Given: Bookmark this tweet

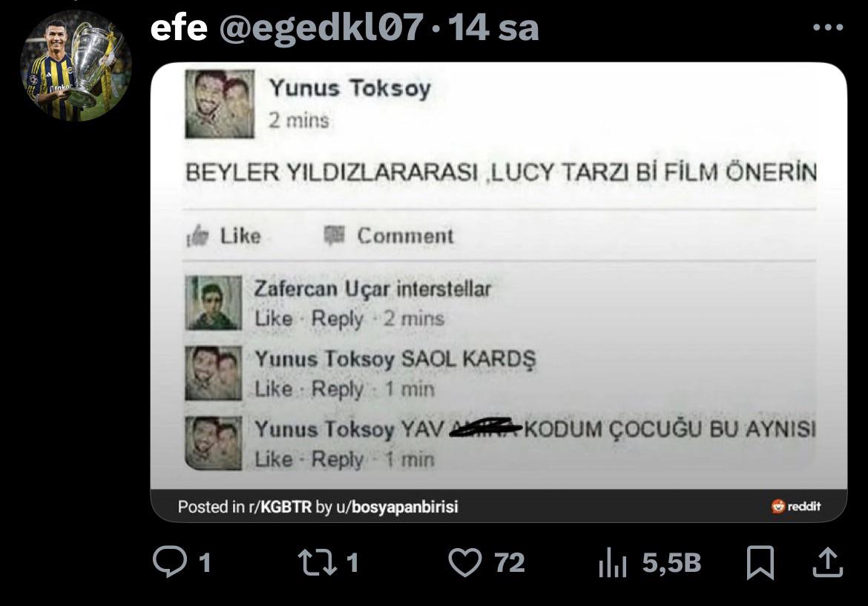Looking at the screenshot, I should (760, 562).
